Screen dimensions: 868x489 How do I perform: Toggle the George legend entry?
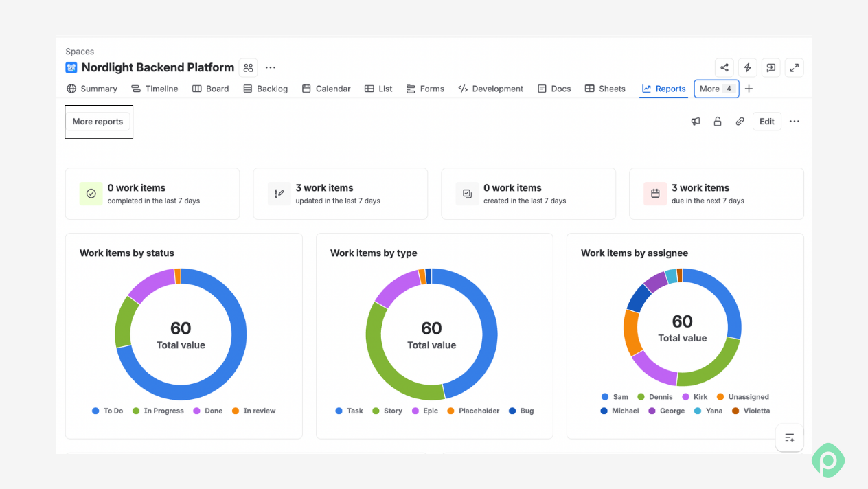pos(667,411)
